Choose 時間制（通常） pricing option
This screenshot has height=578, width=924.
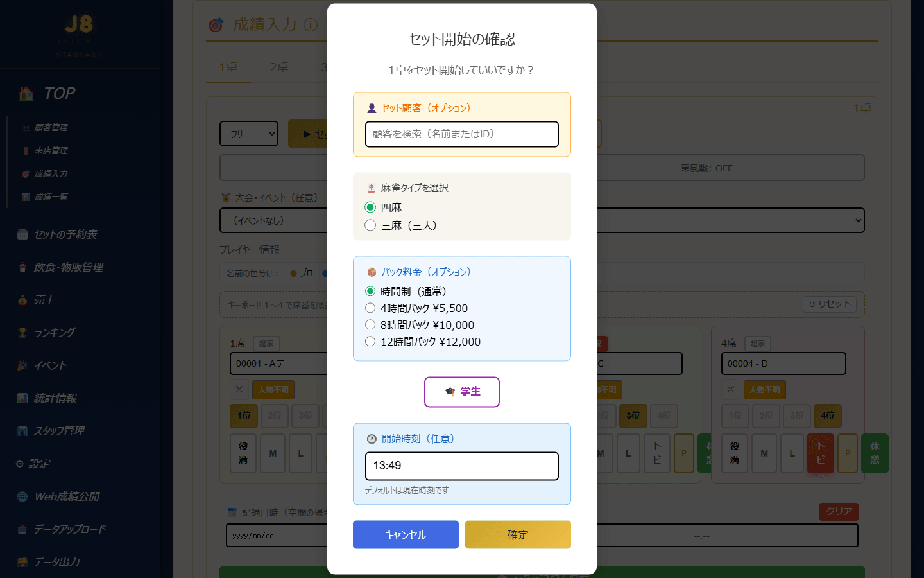(370, 292)
